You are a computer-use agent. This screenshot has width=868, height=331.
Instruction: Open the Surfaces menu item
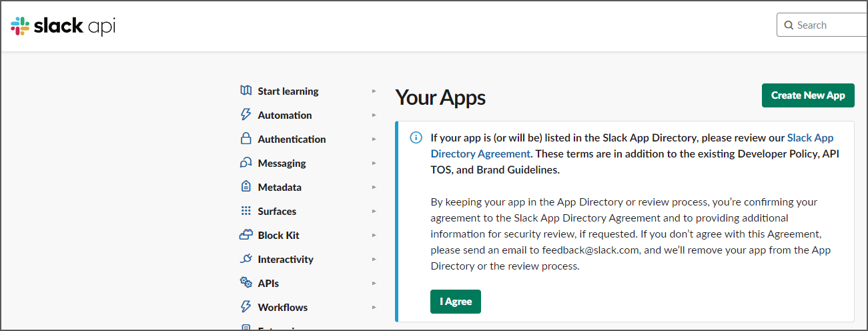[x=277, y=212]
